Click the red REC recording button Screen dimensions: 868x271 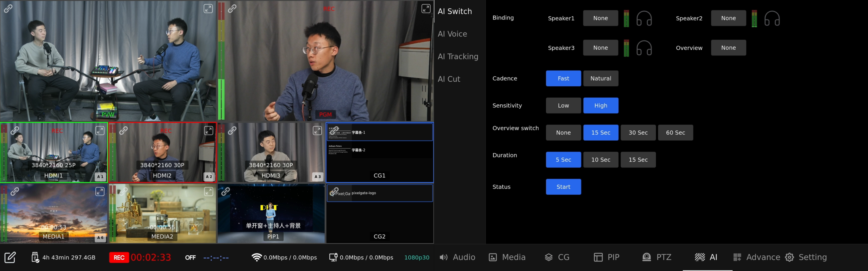pyautogui.click(x=119, y=258)
